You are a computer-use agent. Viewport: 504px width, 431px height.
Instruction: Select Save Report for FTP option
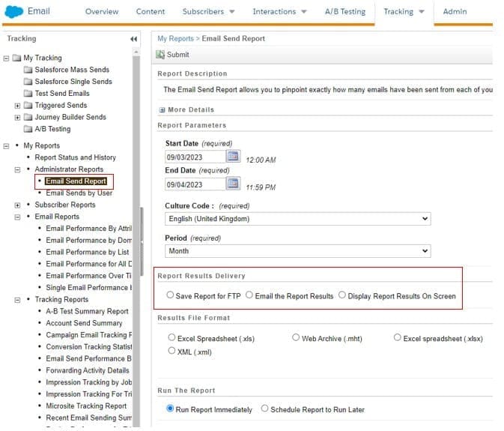171,295
